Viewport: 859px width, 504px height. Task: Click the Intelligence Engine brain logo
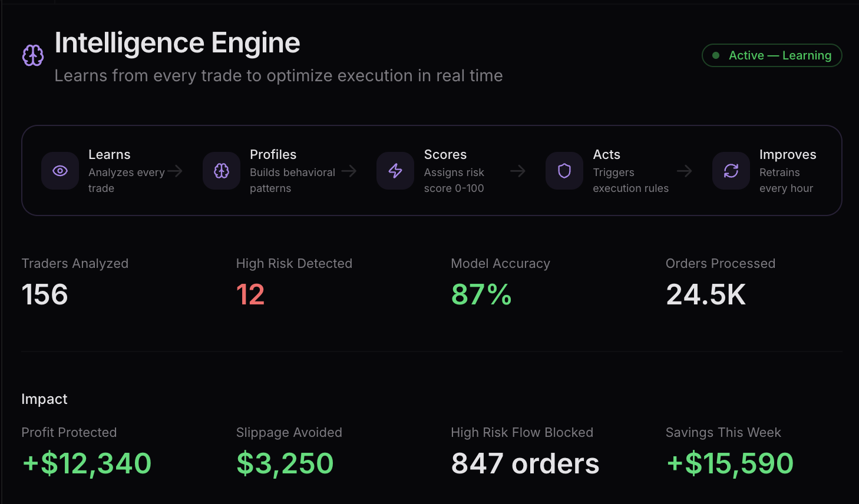pos(32,55)
